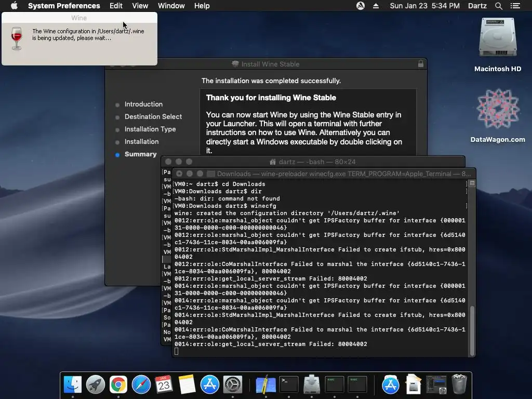Open the Apple menu

point(14,6)
